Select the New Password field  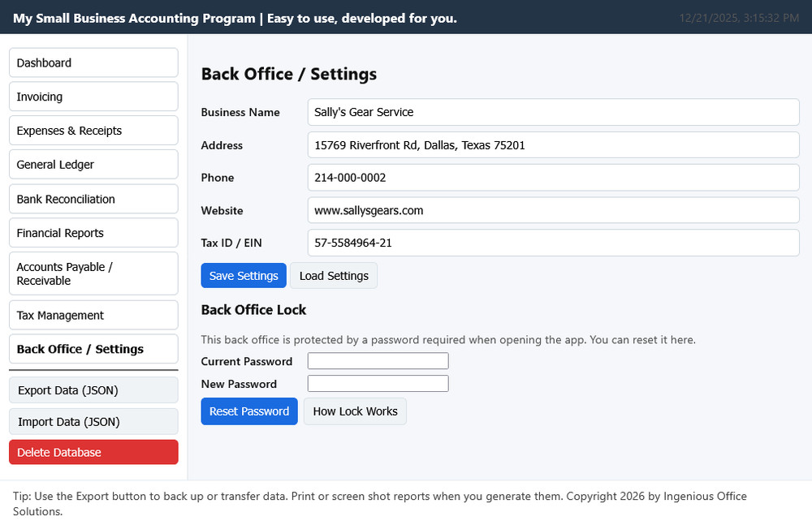pos(378,384)
